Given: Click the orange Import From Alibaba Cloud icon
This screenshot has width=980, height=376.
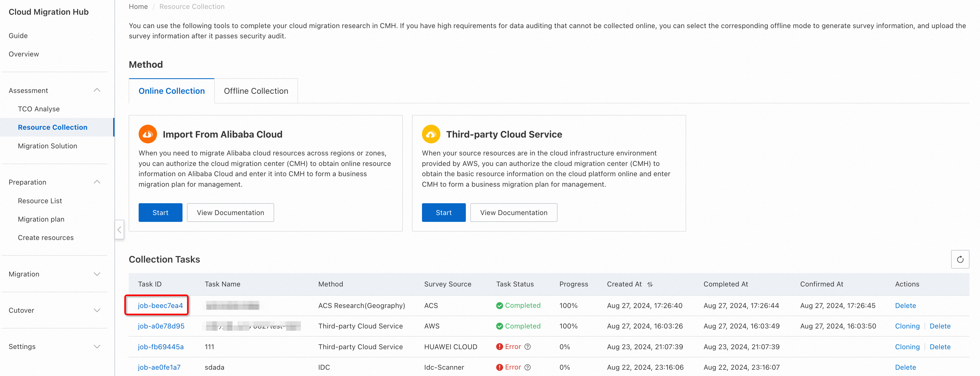Looking at the screenshot, I should click(x=148, y=134).
